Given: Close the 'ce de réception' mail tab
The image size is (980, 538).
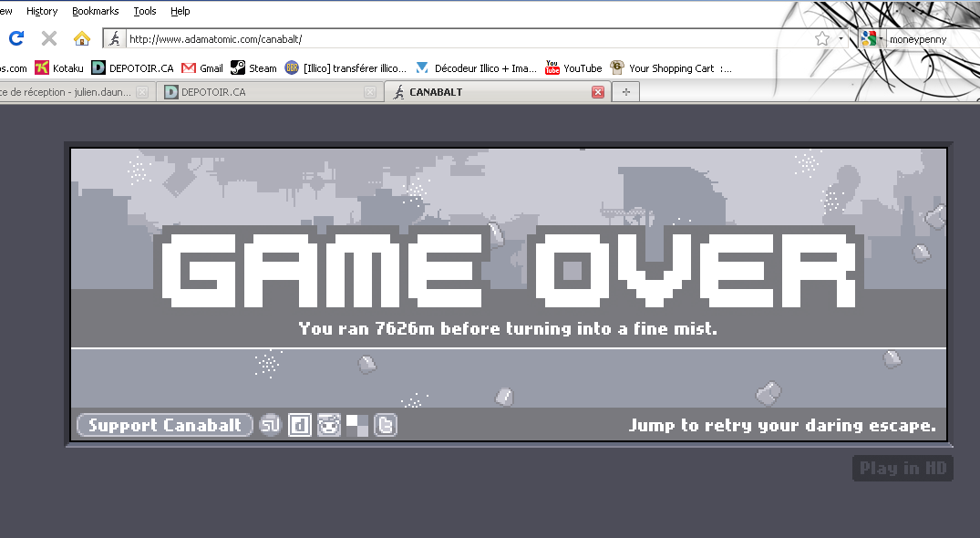Looking at the screenshot, I should point(142,92).
